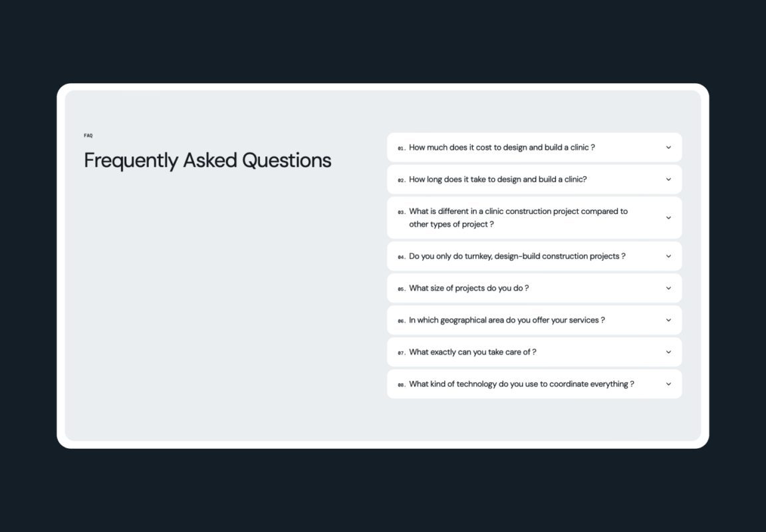766x532 pixels.
Task: Open question about clinic construction project differences
Action: point(519,218)
